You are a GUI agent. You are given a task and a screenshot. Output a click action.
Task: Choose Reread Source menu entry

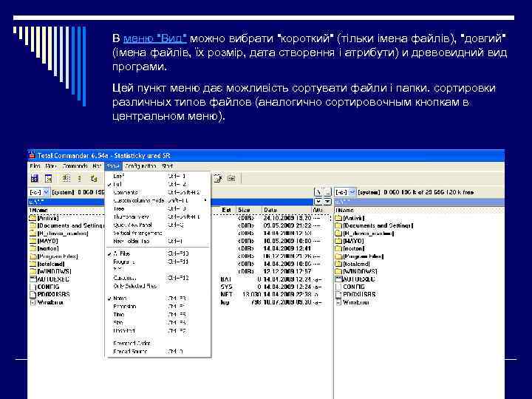coord(158,352)
